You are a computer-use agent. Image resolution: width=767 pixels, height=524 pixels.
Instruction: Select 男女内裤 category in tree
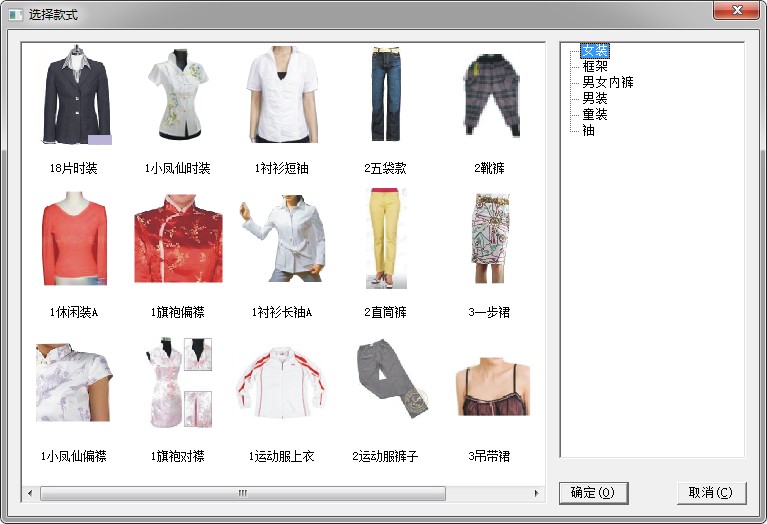(x=607, y=82)
